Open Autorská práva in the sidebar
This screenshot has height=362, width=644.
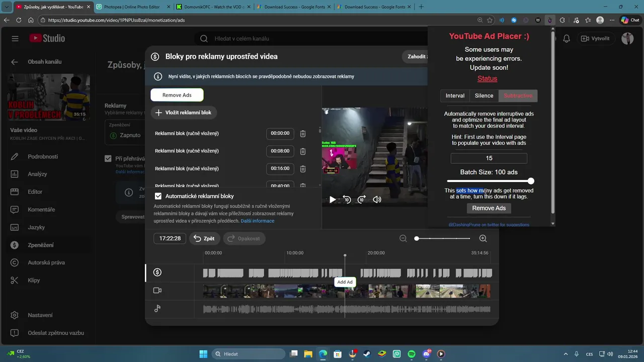coord(46,262)
